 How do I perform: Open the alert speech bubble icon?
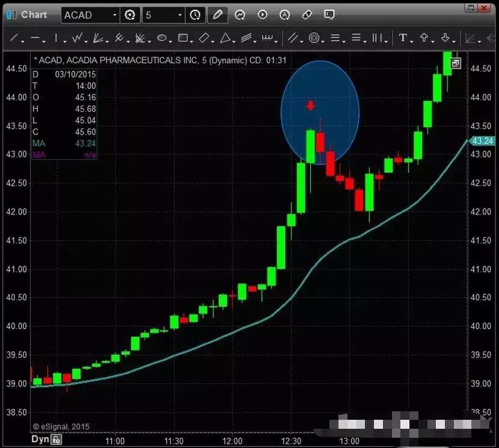coord(329,14)
